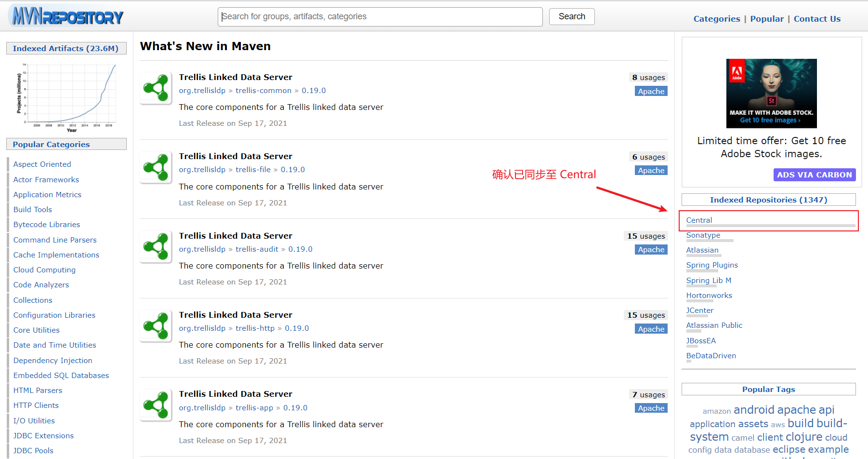The width and height of the screenshot is (868, 459).
Task: Open the HTTP Clients category
Action: click(x=36, y=405)
